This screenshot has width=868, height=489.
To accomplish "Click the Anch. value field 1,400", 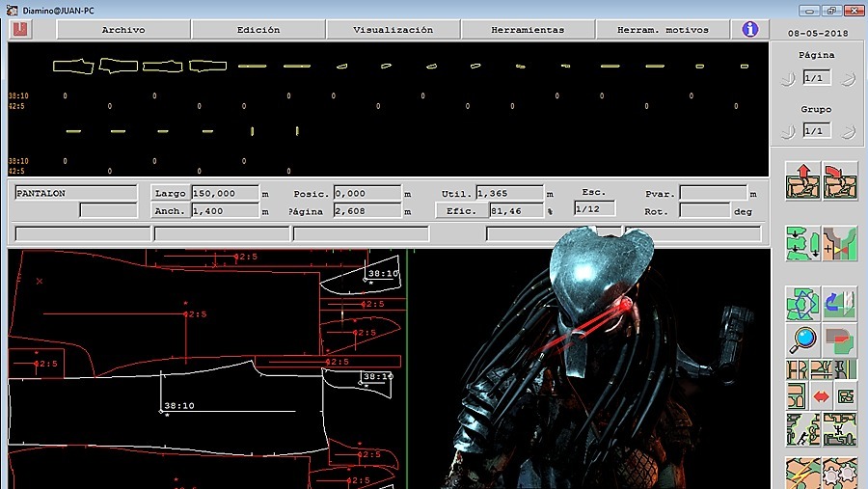I will (x=225, y=211).
